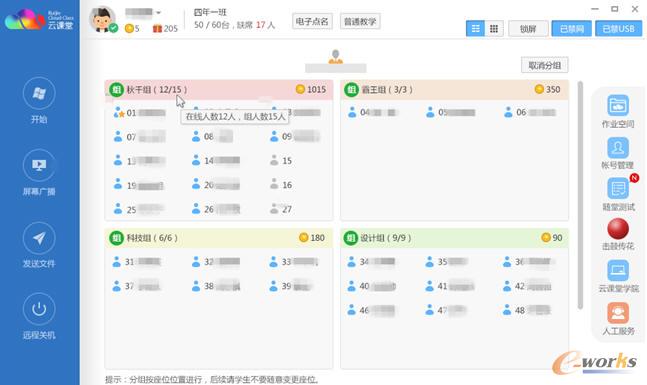Click the gold coin icon showing 5
The width and height of the screenshot is (647, 385).
129,28
